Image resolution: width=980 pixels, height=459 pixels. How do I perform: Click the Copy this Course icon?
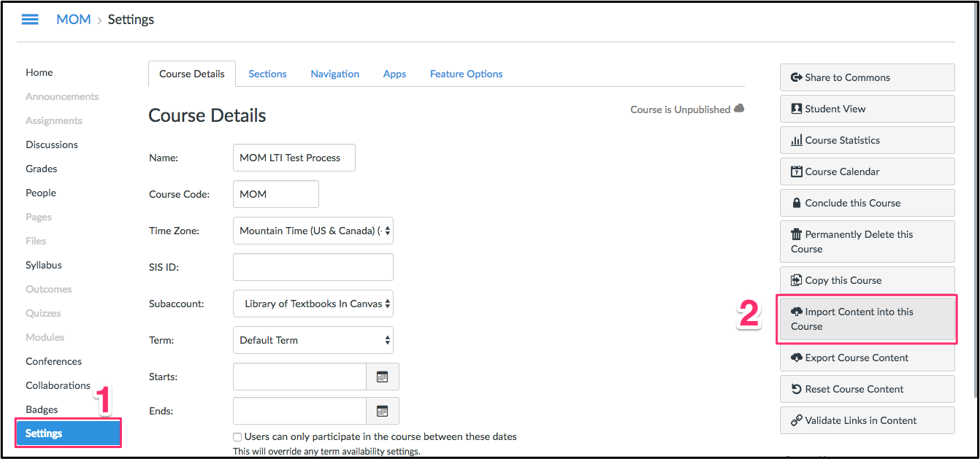tap(796, 279)
